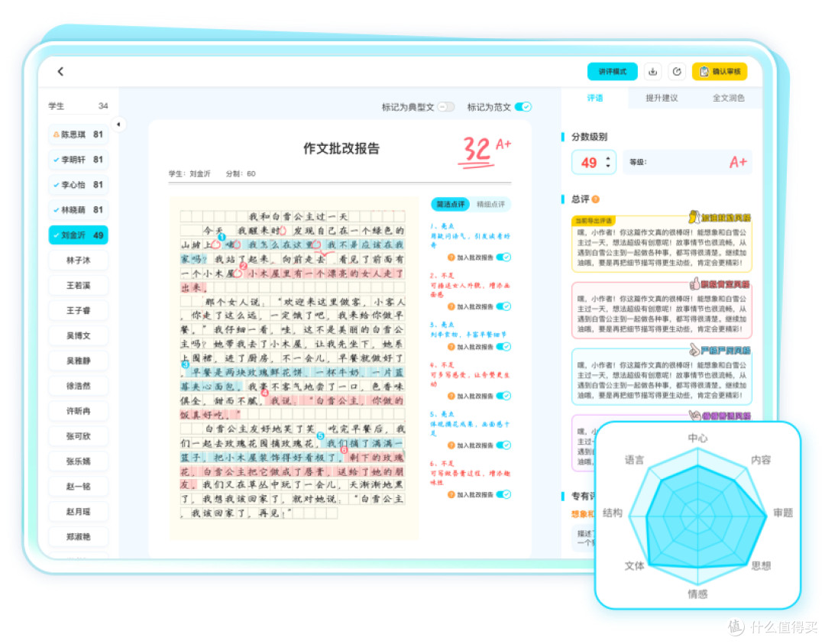Toggle 标记为范文 switch
825x644 pixels.
point(523,107)
